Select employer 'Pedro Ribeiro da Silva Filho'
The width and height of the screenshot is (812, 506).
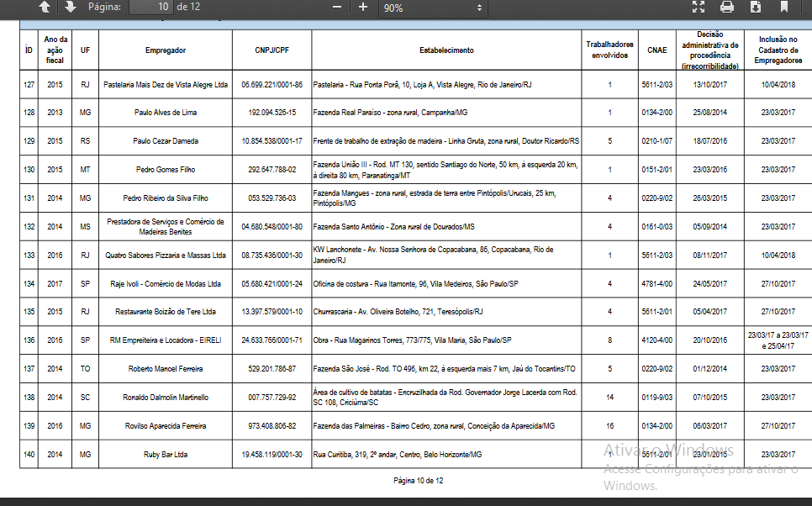pyautogui.click(x=166, y=198)
